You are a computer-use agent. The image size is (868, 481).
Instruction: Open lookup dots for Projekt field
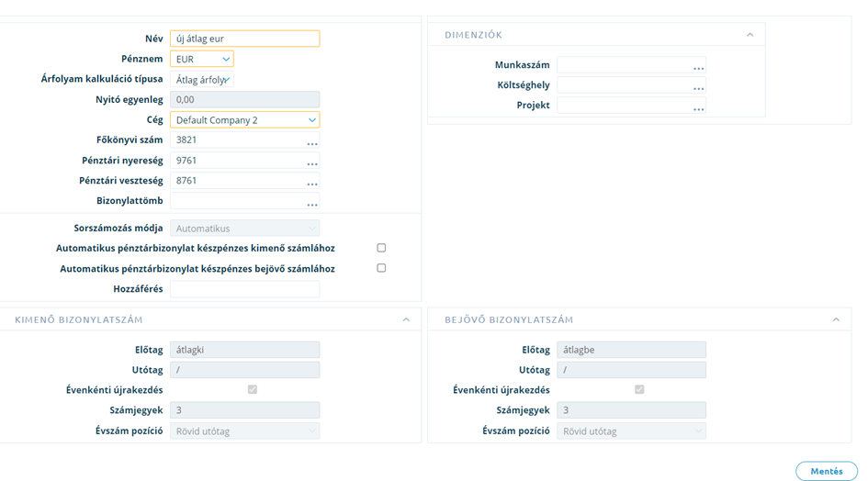point(699,109)
